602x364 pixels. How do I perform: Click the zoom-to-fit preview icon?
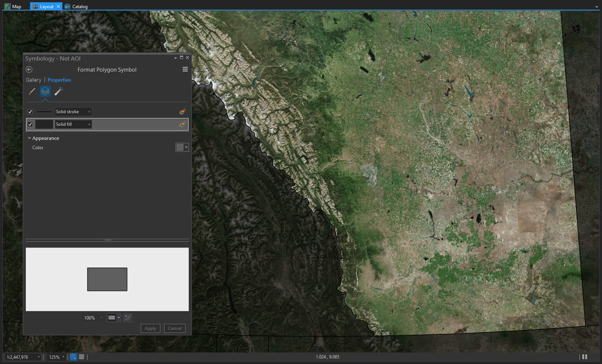tap(128, 318)
